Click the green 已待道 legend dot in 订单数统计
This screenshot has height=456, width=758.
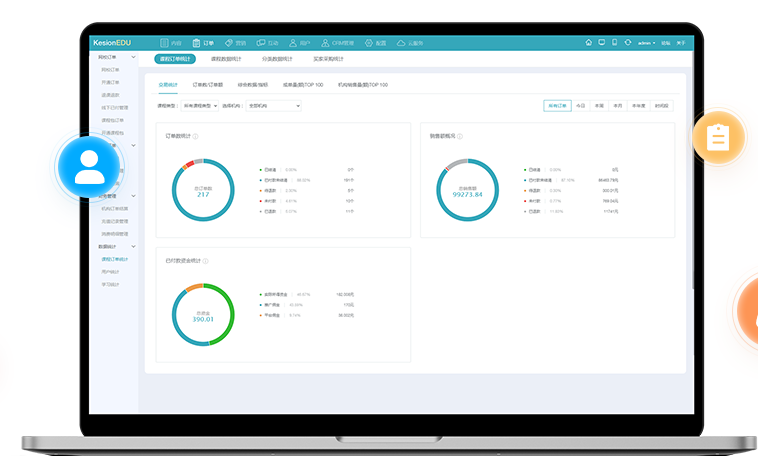261,170
